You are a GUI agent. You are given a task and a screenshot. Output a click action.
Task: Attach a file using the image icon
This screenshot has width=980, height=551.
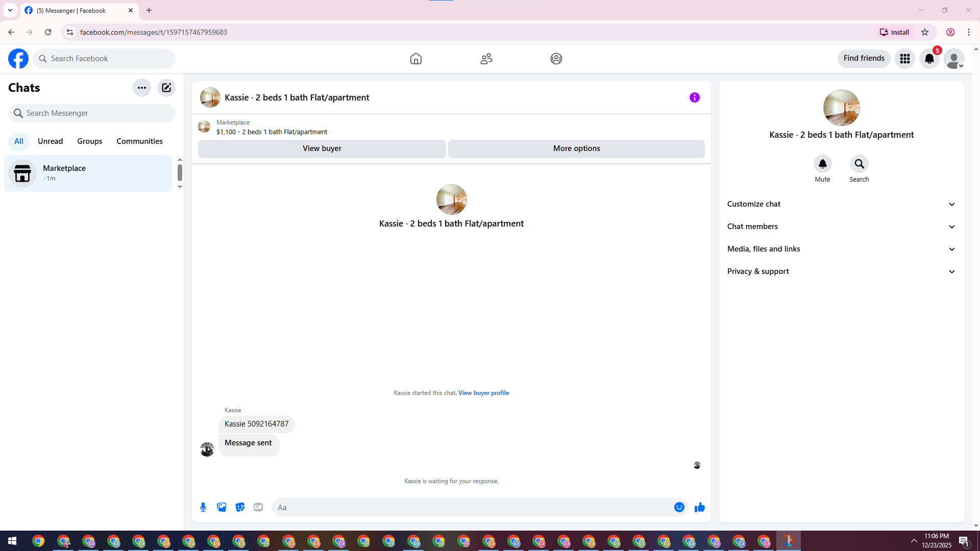[222, 507]
